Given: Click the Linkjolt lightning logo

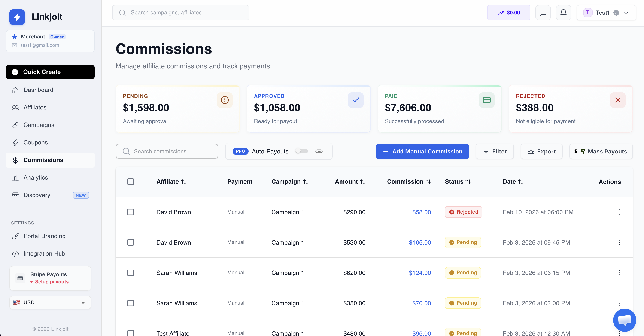Looking at the screenshot, I should pos(17,17).
